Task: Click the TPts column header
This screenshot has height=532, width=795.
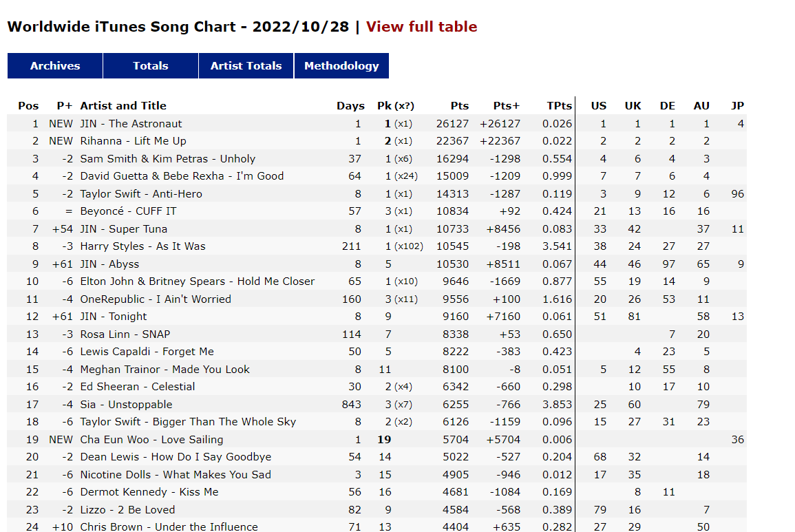Action: 559,105
